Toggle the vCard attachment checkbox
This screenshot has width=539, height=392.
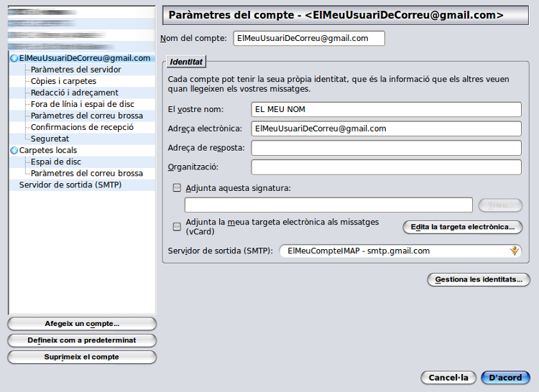click(177, 227)
